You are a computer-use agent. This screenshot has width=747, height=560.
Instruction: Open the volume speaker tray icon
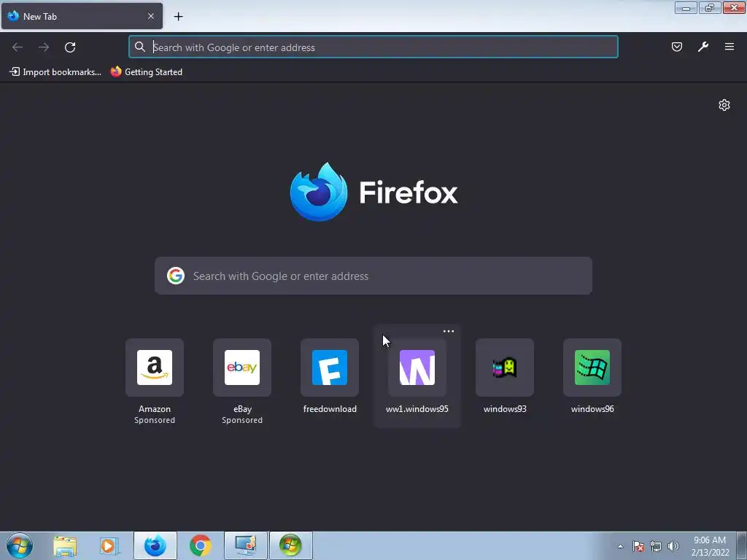click(x=673, y=546)
